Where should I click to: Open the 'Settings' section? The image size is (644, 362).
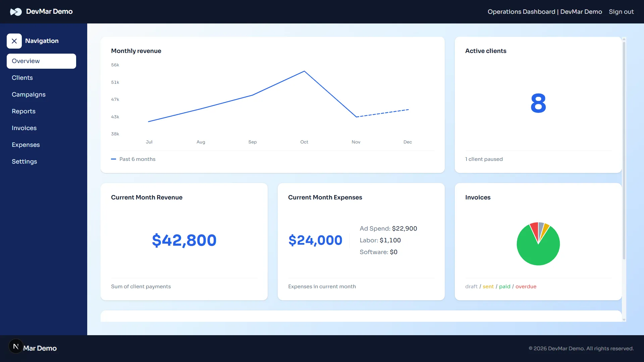point(24,161)
